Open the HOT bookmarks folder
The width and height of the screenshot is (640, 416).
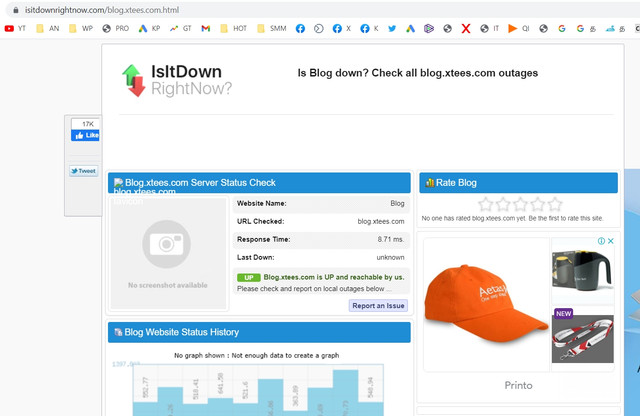pyautogui.click(x=233, y=29)
